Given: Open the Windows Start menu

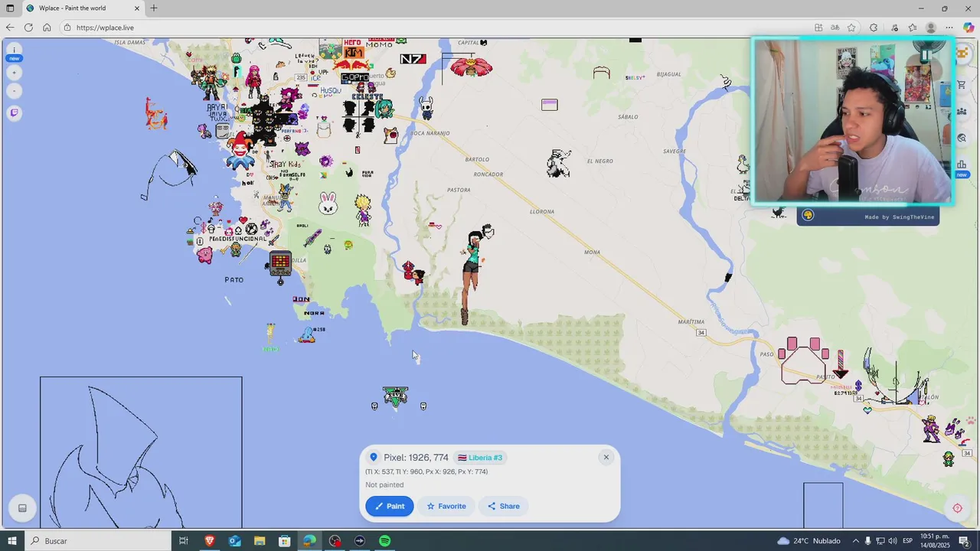Looking at the screenshot, I should (11, 541).
